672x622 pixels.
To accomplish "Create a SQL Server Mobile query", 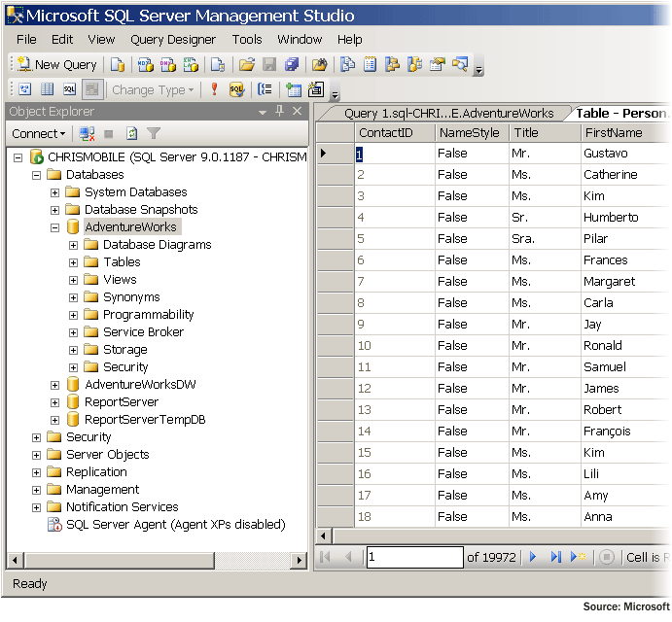I will coord(218,65).
